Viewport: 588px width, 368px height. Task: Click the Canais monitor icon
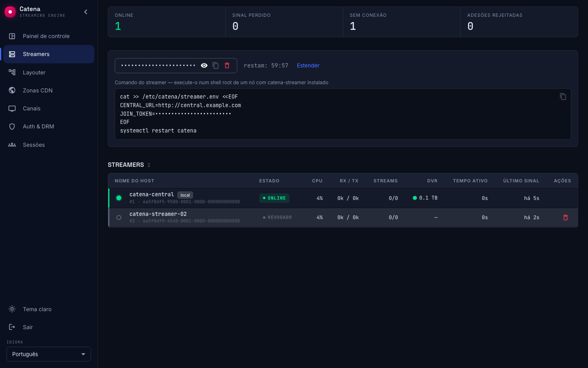point(12,108)
